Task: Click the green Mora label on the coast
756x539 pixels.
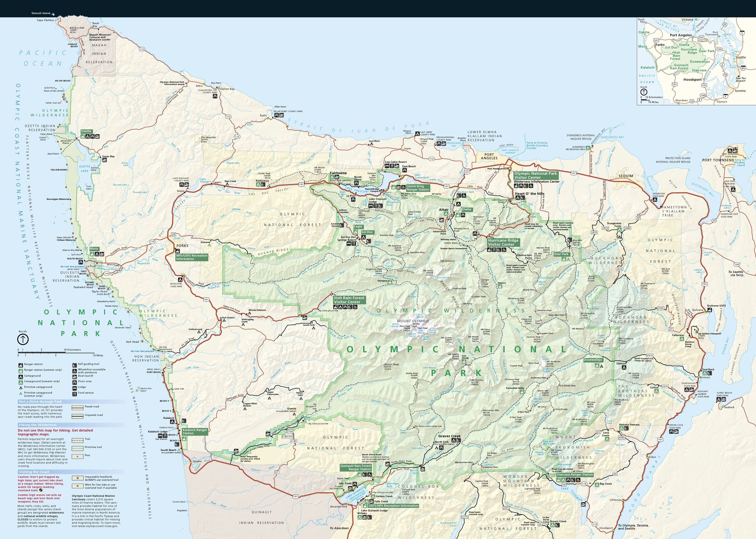Action: point(94,249)
